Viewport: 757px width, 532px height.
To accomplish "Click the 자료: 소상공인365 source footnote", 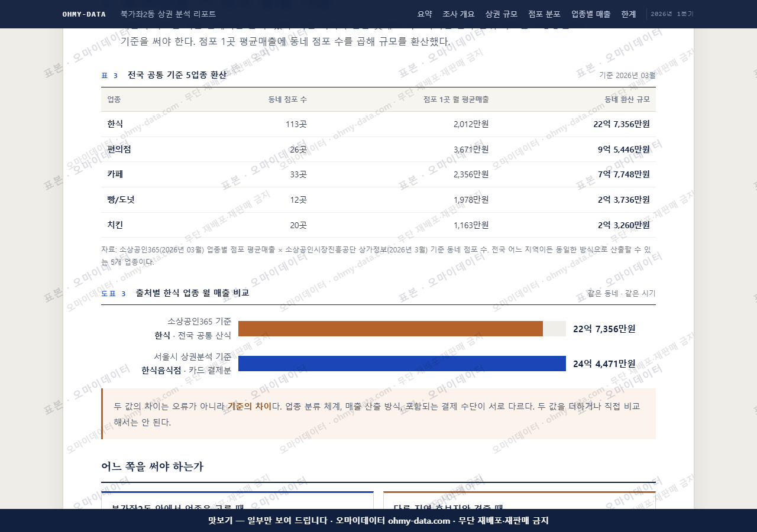I will click(378, 255).
